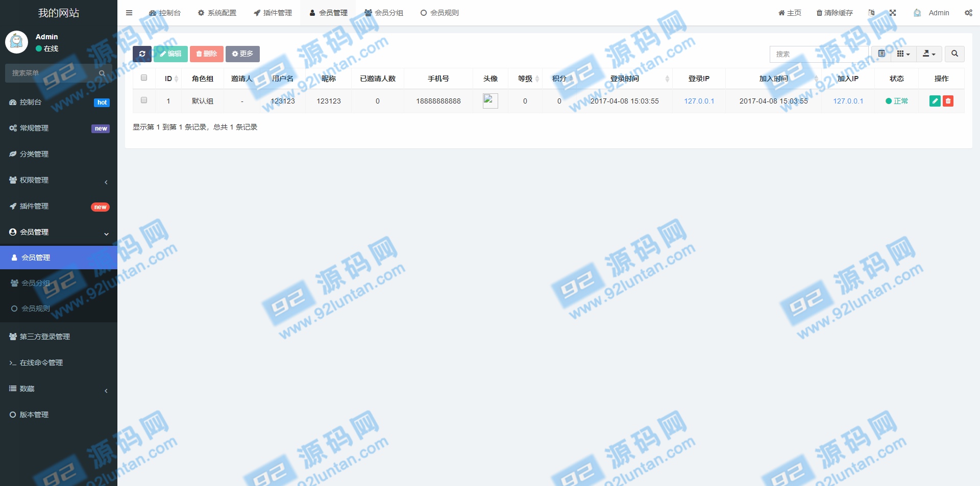
Task: Click the green edit row icon
Action: [935, 101]
